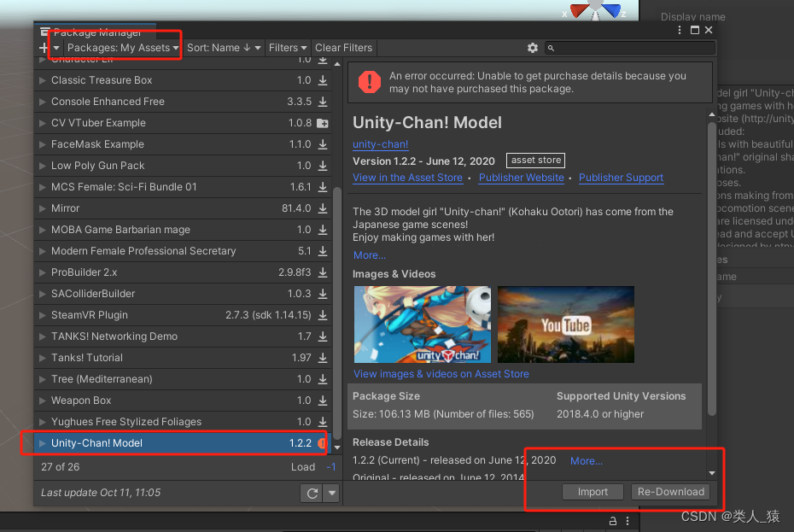
Task: Expand the Weapon Box package entry
Action: [x=40, y=400]
